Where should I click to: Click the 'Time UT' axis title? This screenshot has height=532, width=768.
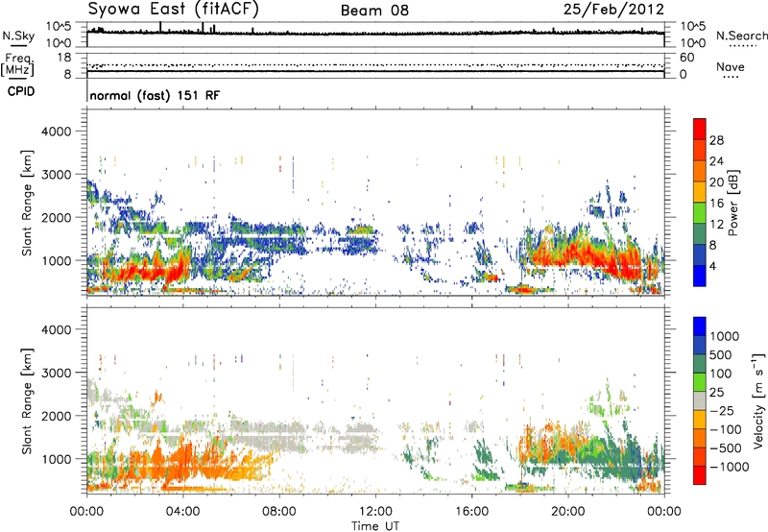point(375,526)
